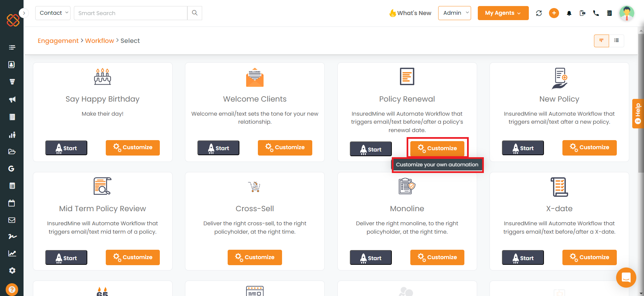Open What's New announcements
Image resolution: width=644 pixels, height=296 pixels.
410,13
